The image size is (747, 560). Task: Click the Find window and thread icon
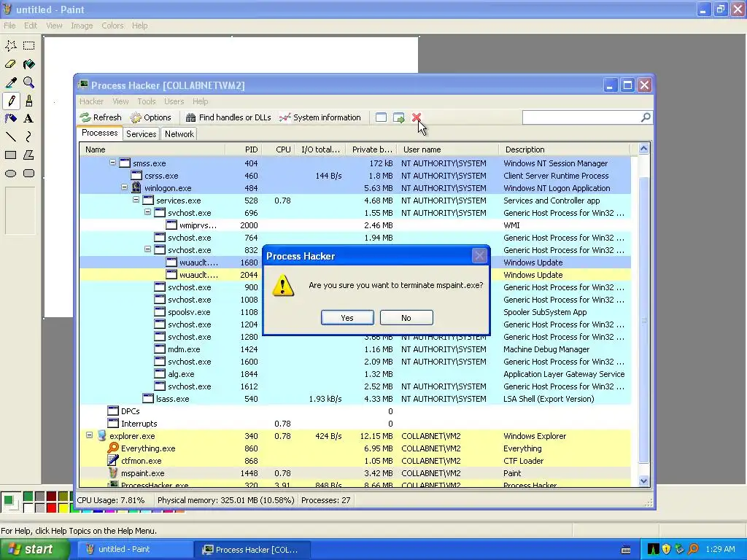coord(399,117)
